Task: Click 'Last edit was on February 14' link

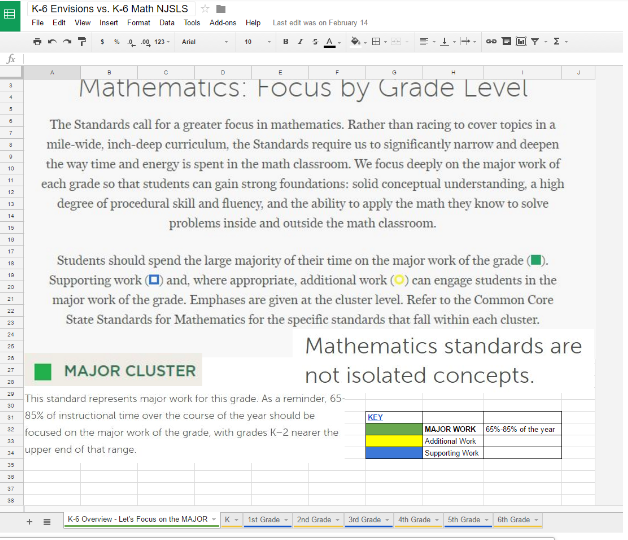Action: (320, 22)
